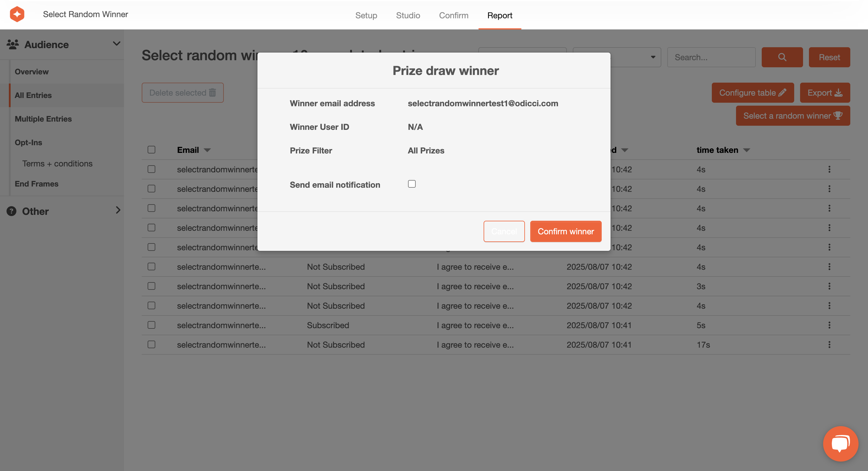868x471 pixels.
Task: Open kebab menu for the 5s entry
Action: pyautogui.click(x=829, y=325)
